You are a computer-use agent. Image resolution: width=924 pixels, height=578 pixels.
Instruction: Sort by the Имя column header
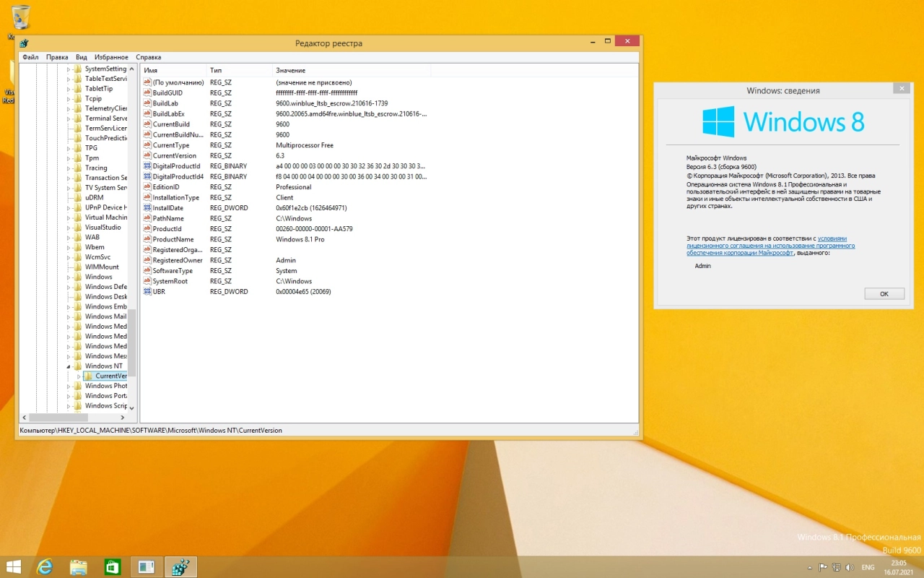pyautogui.click(x=173, y=70)
